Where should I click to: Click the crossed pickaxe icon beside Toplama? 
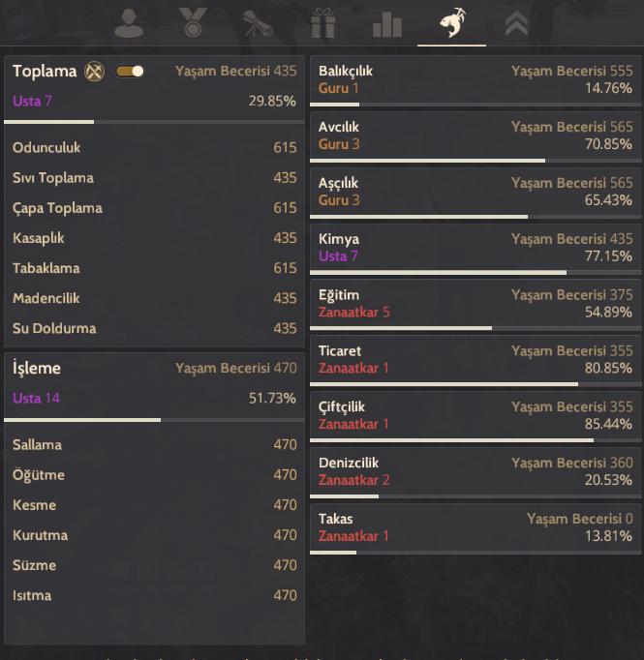pyautogui.click(x=94, y=71)
